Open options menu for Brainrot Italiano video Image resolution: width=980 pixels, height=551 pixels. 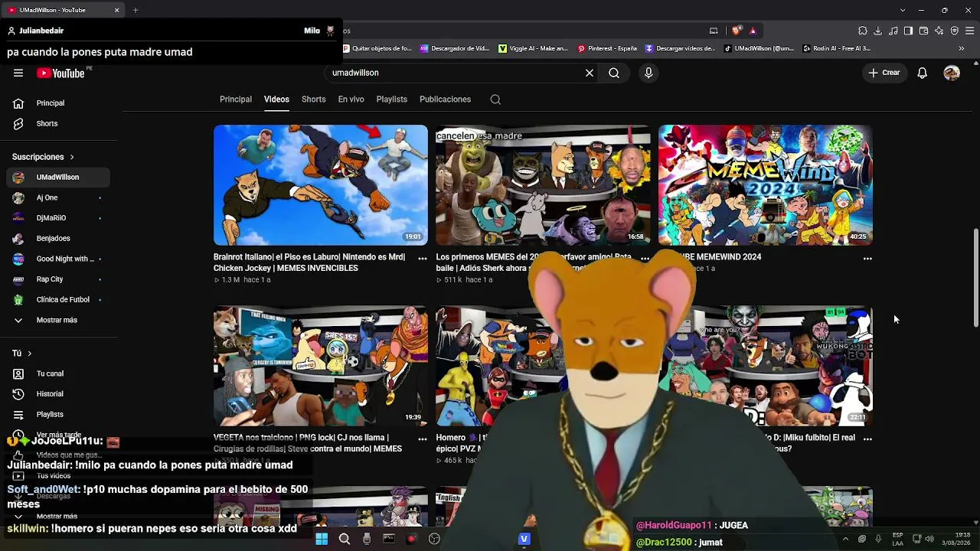(423, 259)
